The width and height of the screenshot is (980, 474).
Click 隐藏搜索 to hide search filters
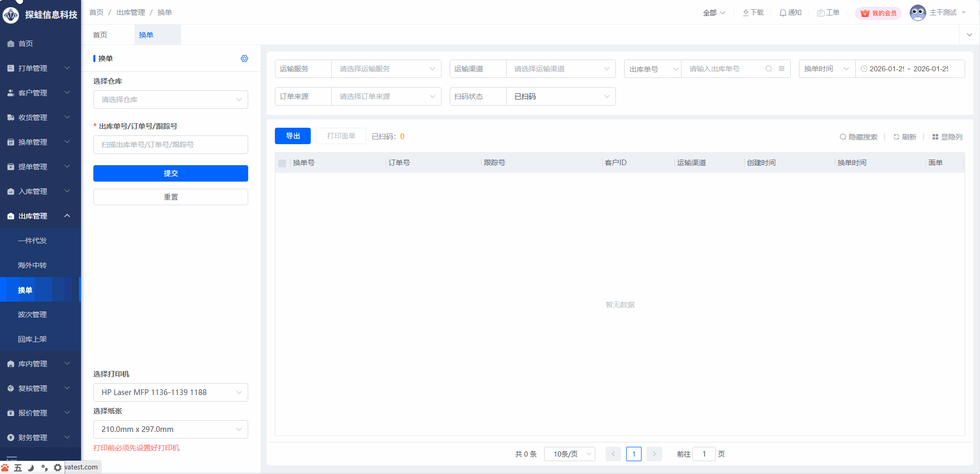click(x=858, y=137)
